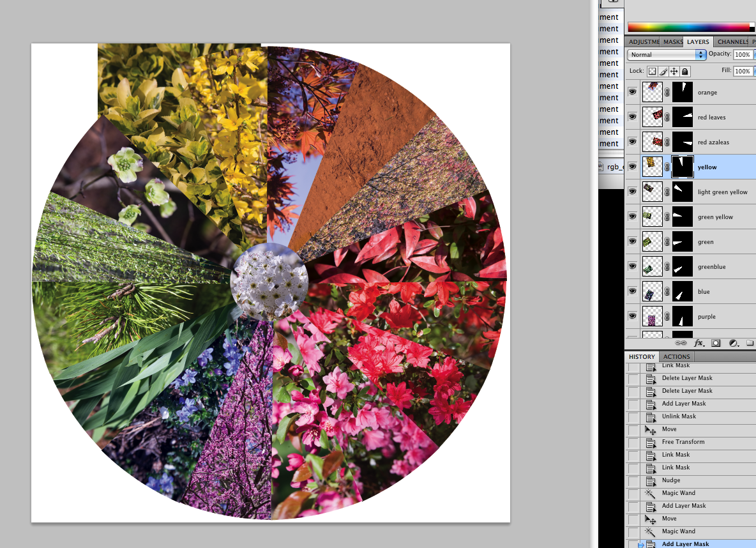Toggle visibility of the purple layer
Image resolution: width=756 pixels, height=548 pixels.
[x=632, y=316]
